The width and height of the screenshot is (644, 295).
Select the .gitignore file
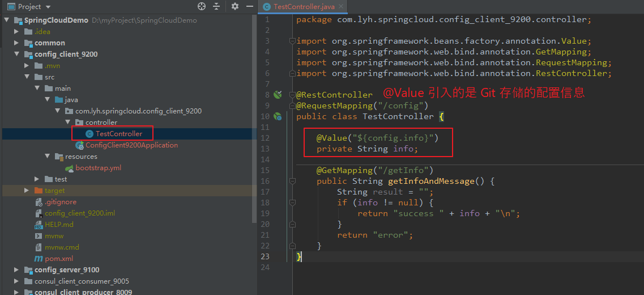61,202
